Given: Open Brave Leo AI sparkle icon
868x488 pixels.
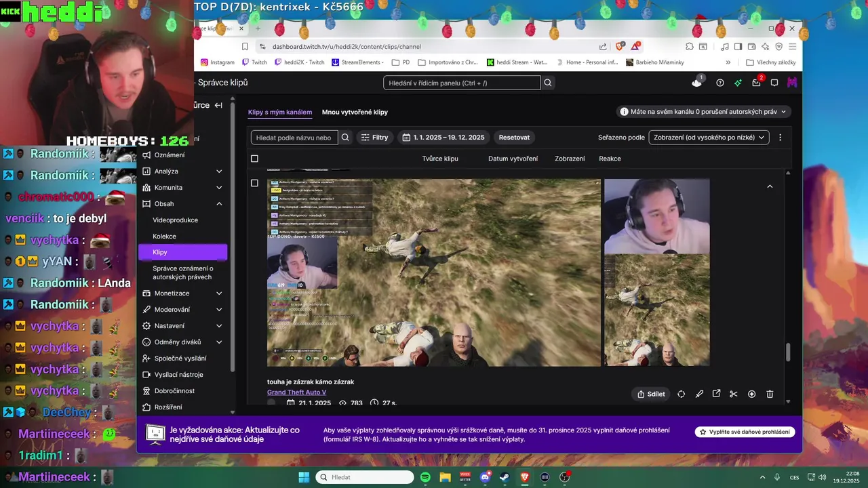Looking at the screenshot, I should point(766,46).
